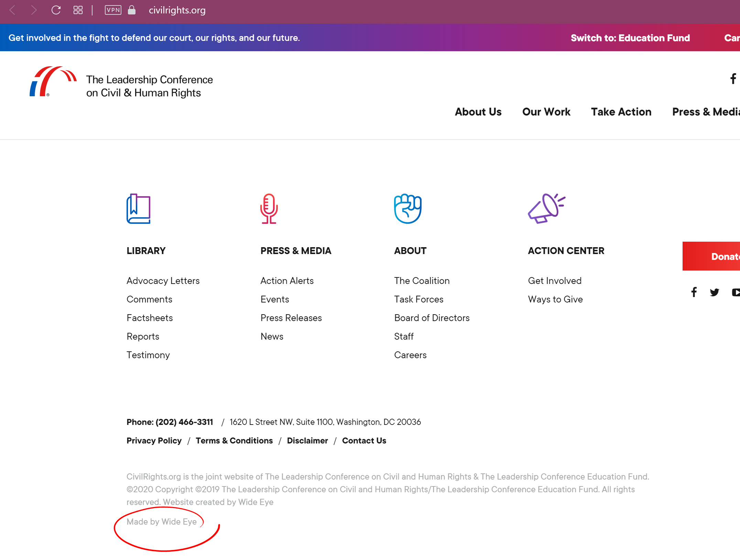Open YouTube from footer social icons
The image size is (740, 560).
[x=736, y=292]
